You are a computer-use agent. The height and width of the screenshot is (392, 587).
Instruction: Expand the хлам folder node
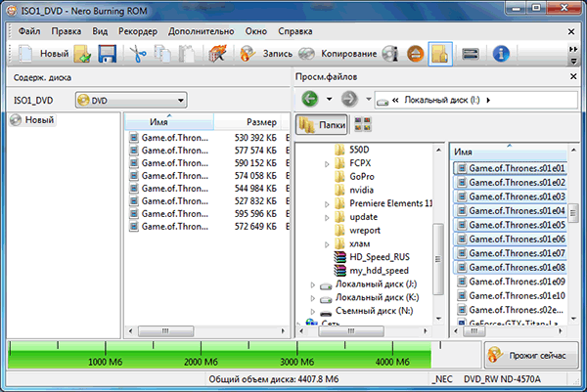(327, 244)
